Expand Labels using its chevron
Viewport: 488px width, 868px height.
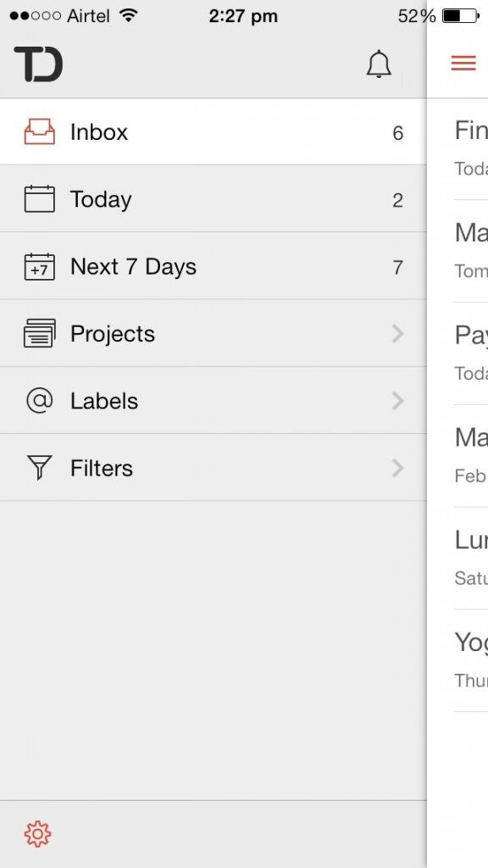(x=397, y=401)
